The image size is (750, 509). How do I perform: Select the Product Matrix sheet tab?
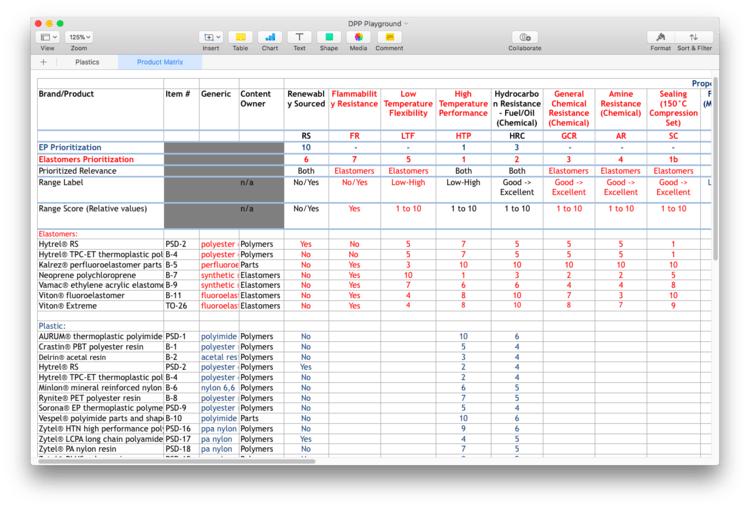pyautogui.click(x=160, y=62)
